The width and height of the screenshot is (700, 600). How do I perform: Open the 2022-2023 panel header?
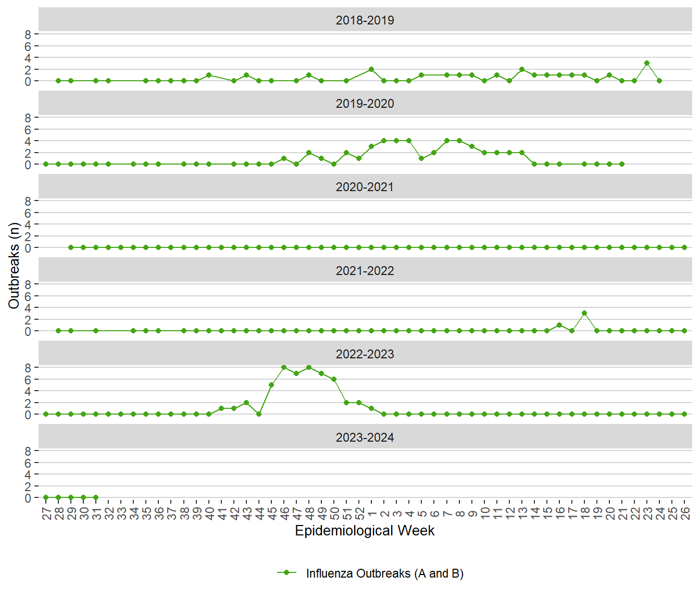click(365, 354)
